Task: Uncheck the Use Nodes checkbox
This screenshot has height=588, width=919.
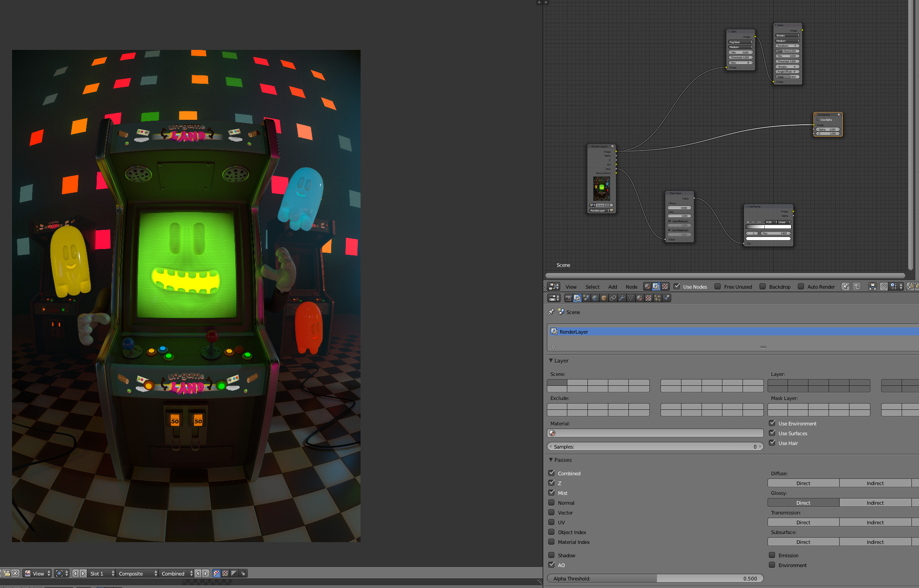Action: coord(677,286)
